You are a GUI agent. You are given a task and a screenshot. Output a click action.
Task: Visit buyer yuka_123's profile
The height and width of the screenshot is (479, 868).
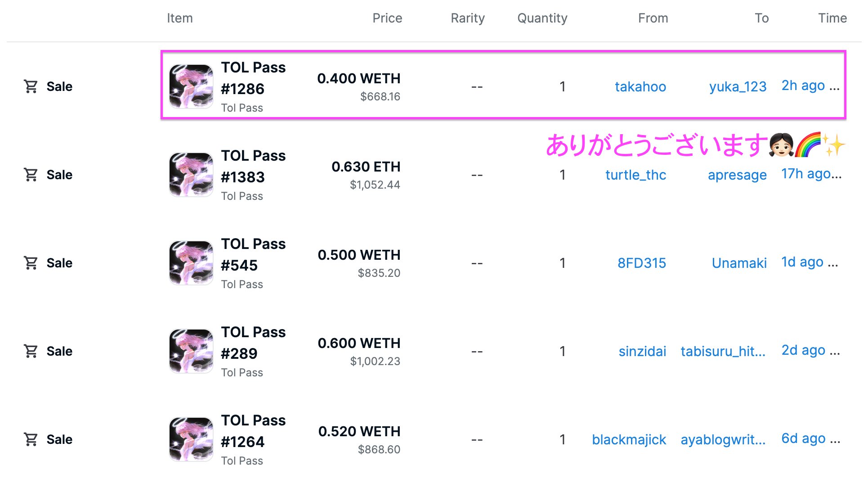tap(738, 86)
